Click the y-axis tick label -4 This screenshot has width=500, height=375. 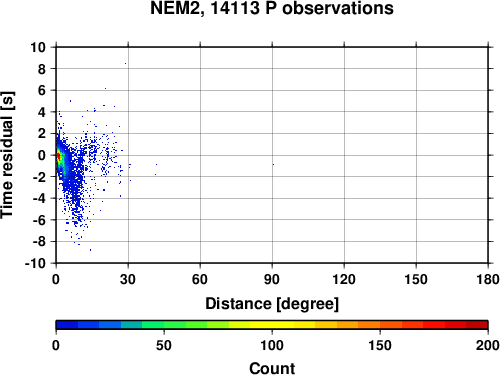coord(39,198)
